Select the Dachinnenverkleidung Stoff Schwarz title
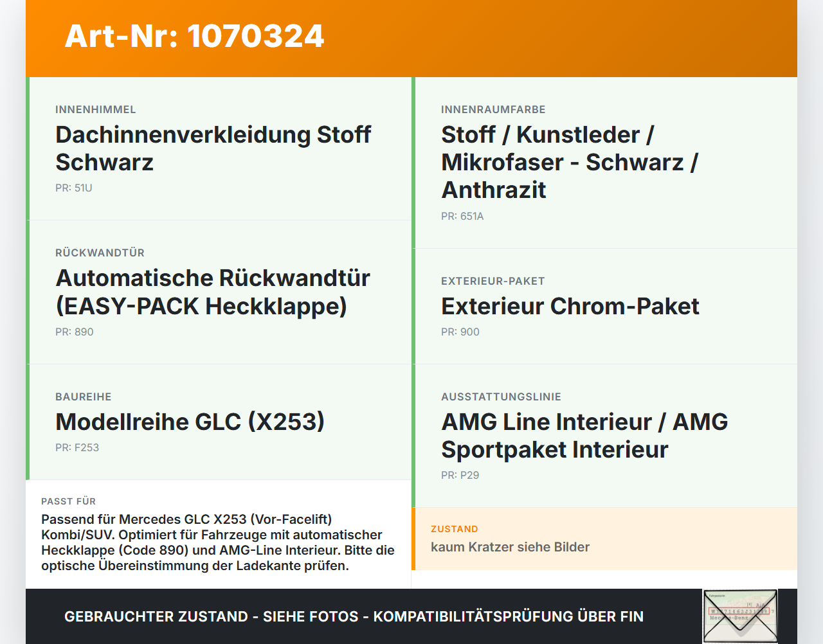This screenshot has width=823, height=644. tap(213, 148)
